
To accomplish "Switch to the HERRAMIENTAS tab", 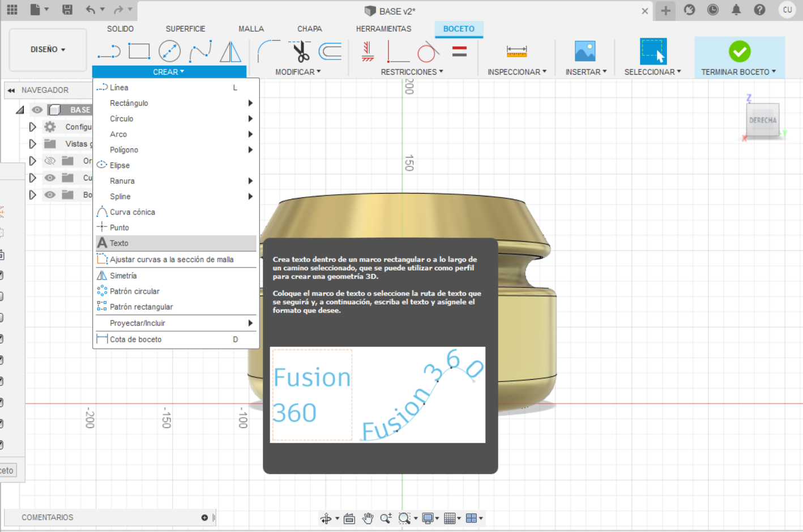I will pos(383,29).
